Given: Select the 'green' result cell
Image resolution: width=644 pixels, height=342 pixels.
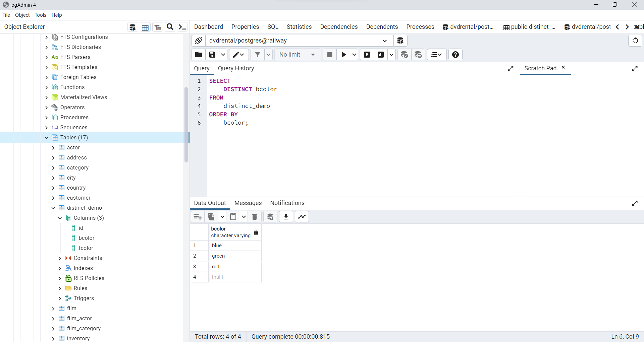Looking at the screenshot, I should click(x=235, y=256).
